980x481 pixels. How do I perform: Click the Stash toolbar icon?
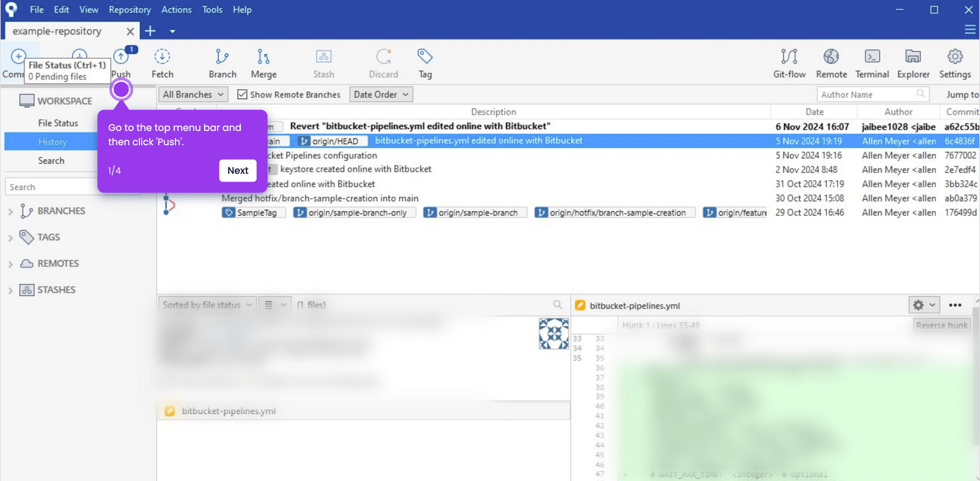(323, 57)
